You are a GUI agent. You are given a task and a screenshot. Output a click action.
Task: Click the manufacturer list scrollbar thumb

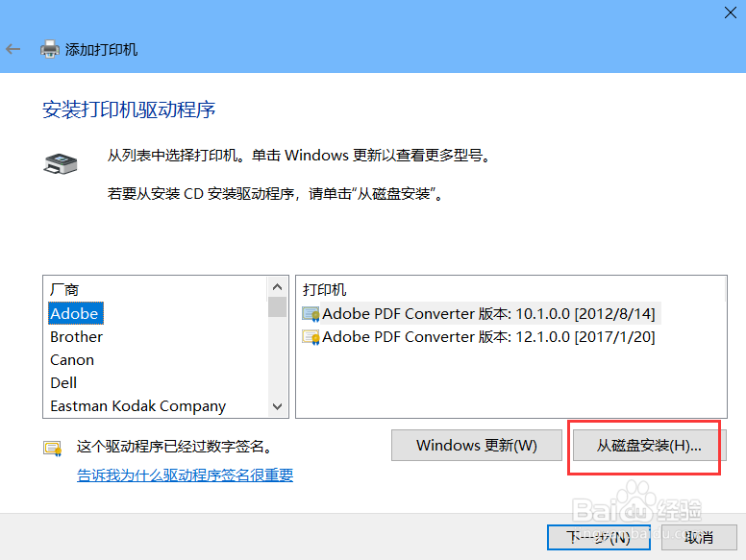277,306
